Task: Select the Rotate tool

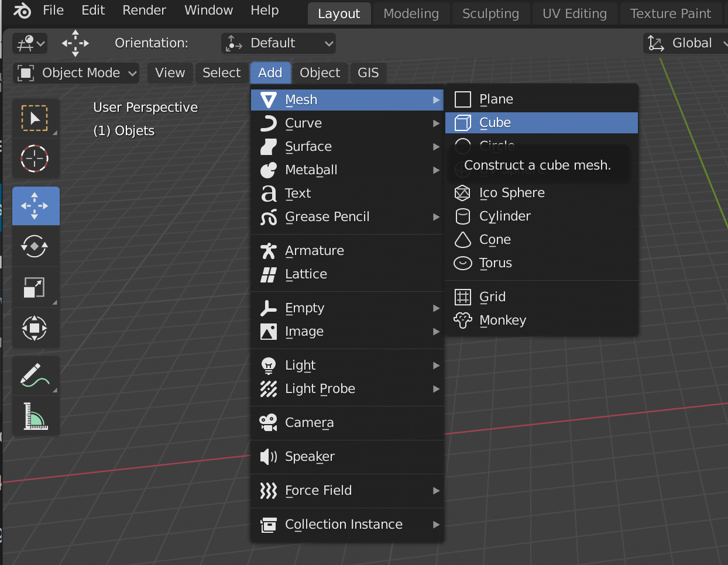Action: [x=35, y=246]
